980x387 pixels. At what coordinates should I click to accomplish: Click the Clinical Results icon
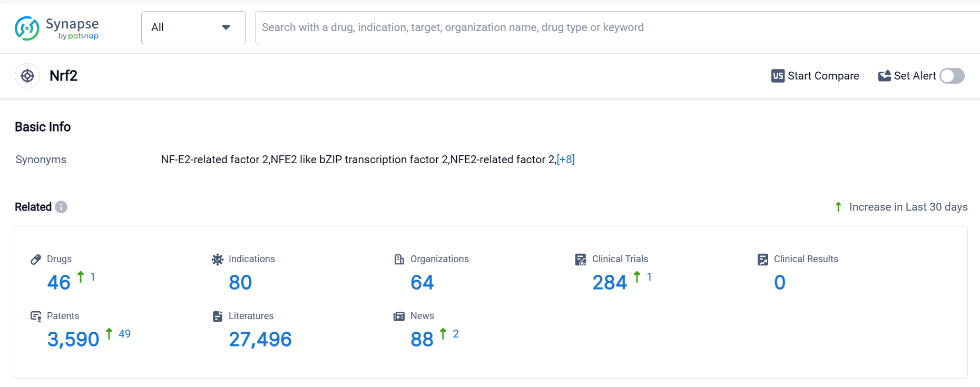coord(763,259)
